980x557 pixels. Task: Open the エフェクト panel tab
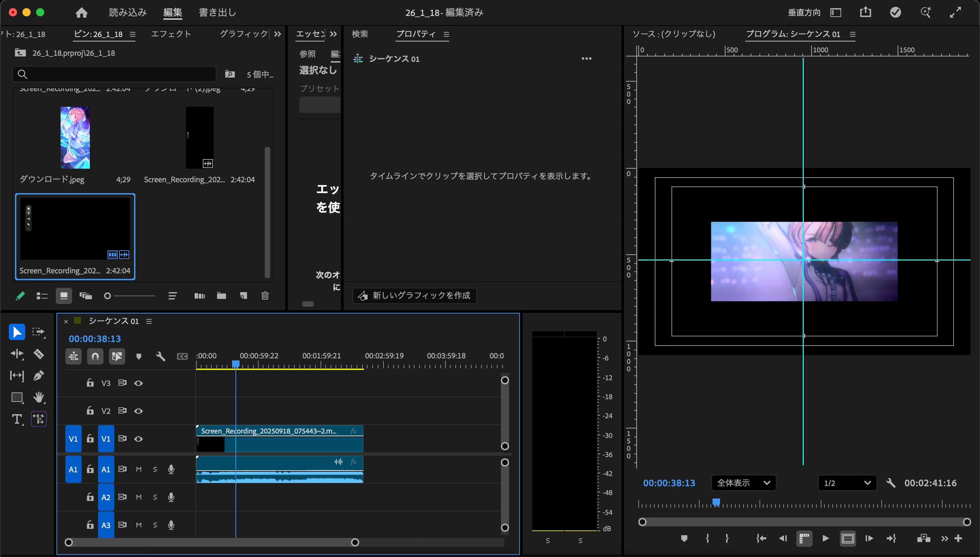(171, 34)
